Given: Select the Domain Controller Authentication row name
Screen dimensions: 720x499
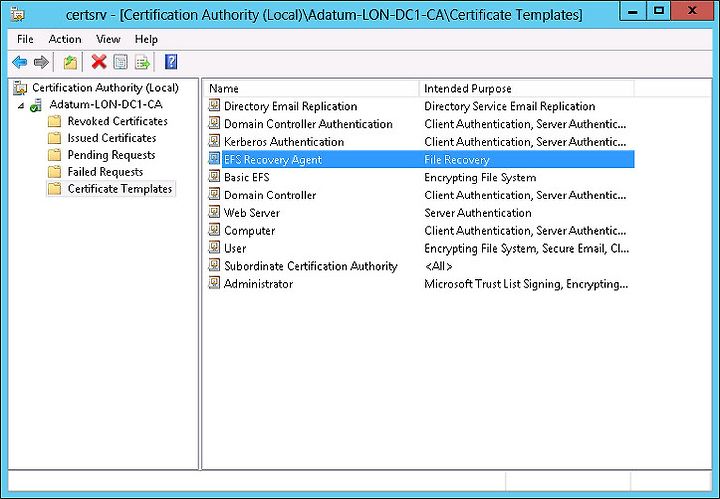Looking at the screenshot, I should pyautogui.click(x=308, y=124).
